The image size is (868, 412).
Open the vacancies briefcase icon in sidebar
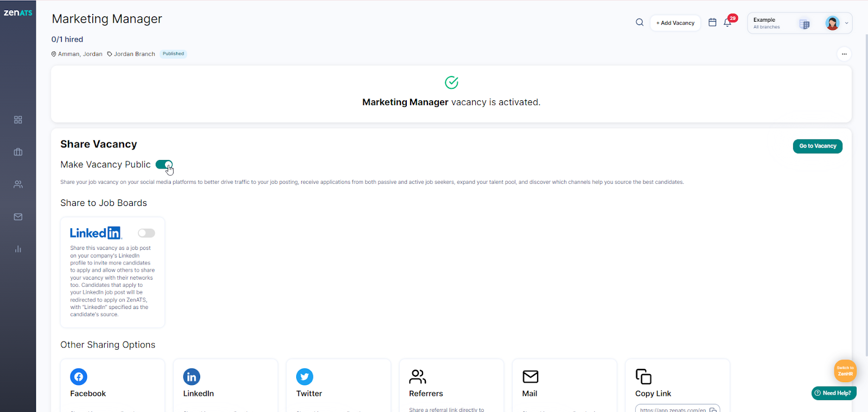tap(18, 152)
